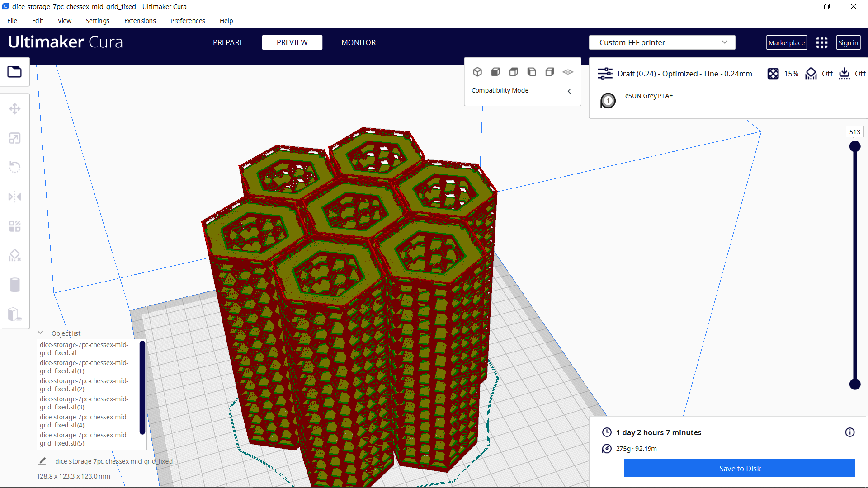Switch to the MONITOR tab
868x488 pixels.
pyautogui.click(x=359, y=42)
